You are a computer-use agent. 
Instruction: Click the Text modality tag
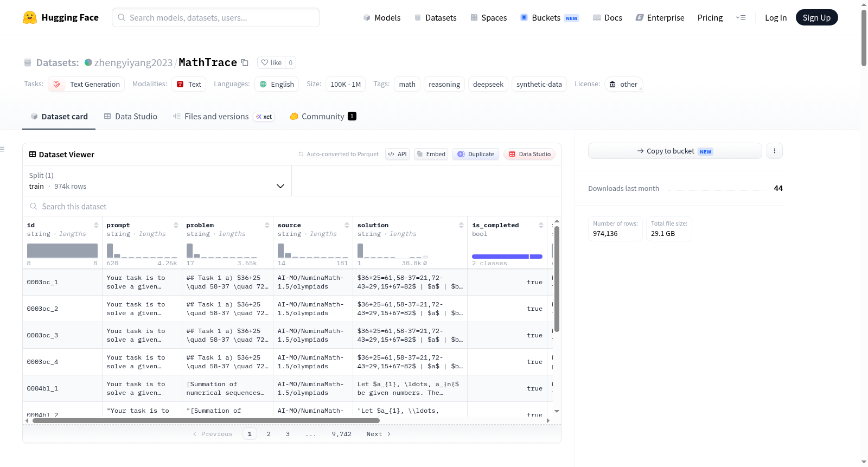click(189, 84)
